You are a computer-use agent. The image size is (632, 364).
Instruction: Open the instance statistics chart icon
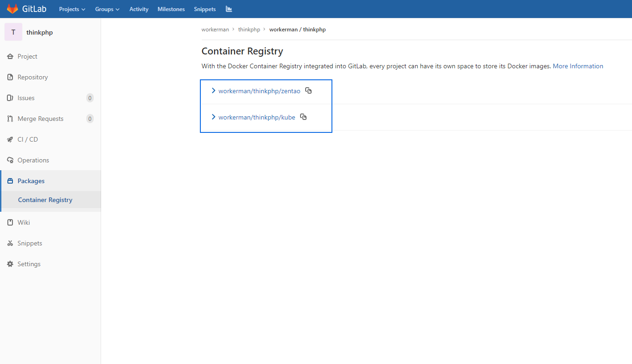pos(229,9)
